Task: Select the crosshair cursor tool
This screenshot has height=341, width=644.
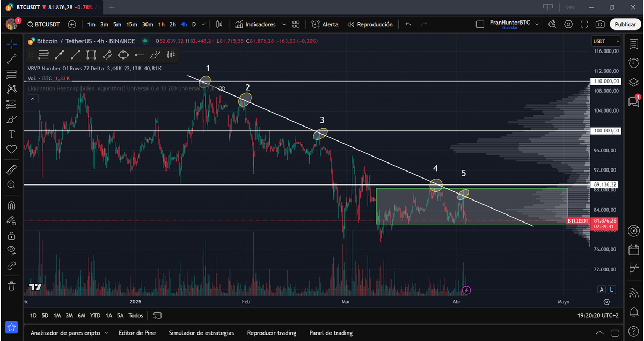Action: (11, 45)
